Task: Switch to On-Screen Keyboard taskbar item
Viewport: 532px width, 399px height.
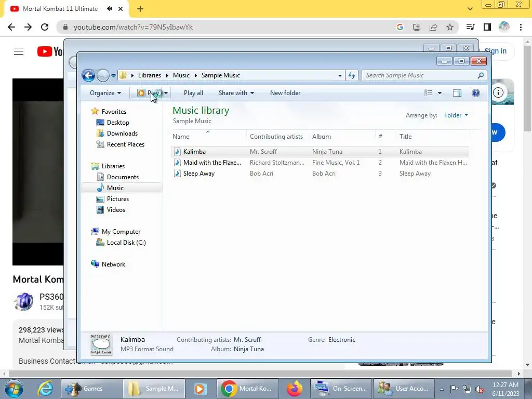Action: pos(341,389)
